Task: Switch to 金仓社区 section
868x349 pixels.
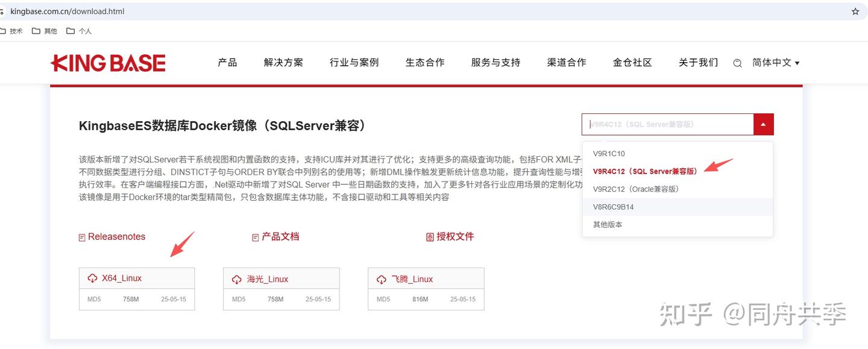Action: pos(632,62)
